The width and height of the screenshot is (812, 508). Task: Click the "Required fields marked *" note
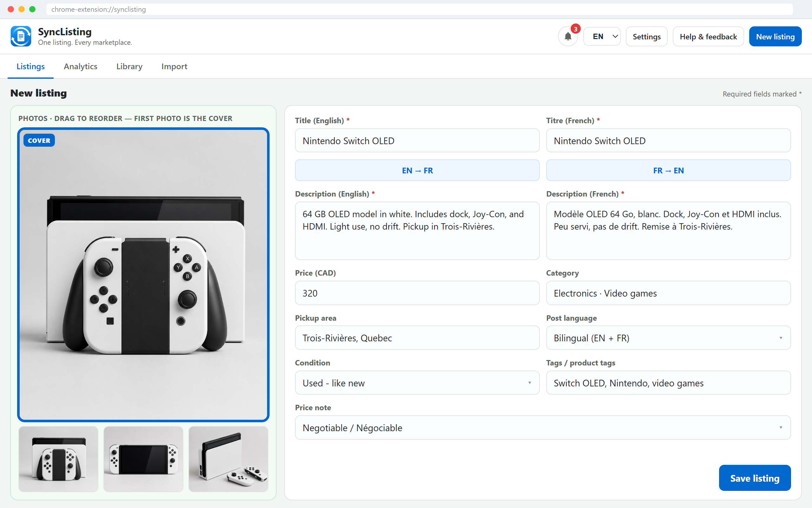762,94
